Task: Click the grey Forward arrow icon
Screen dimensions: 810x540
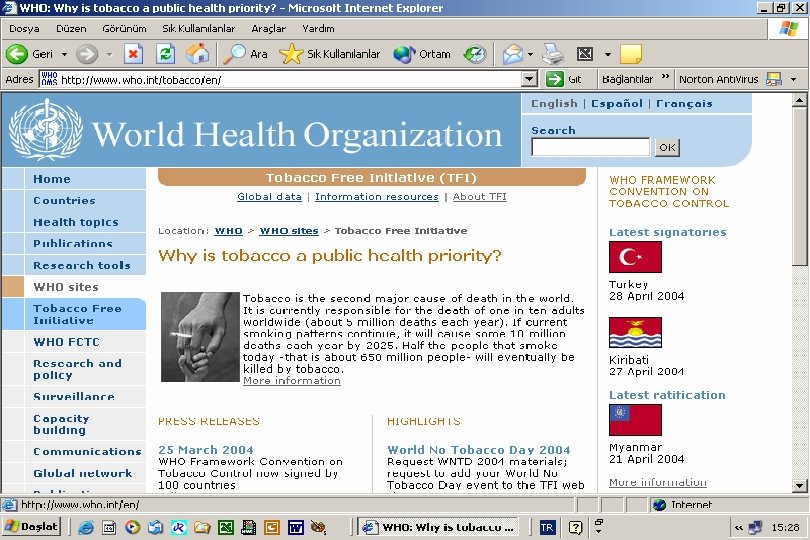Action: 87,54
